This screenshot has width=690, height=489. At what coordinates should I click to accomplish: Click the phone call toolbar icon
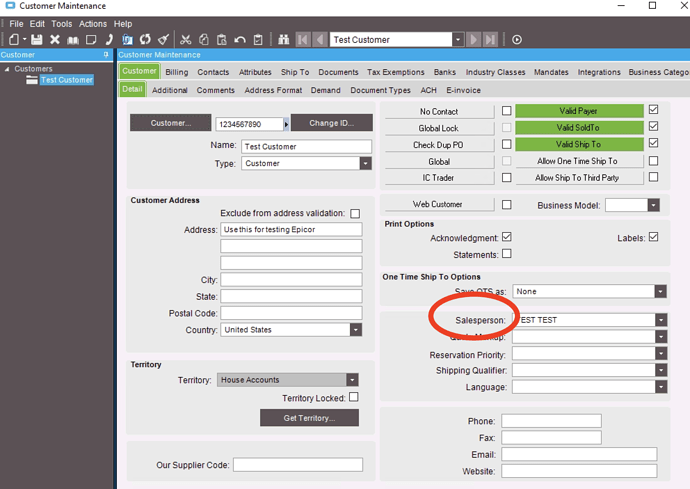pyautogui.click(x=109, y=40)
